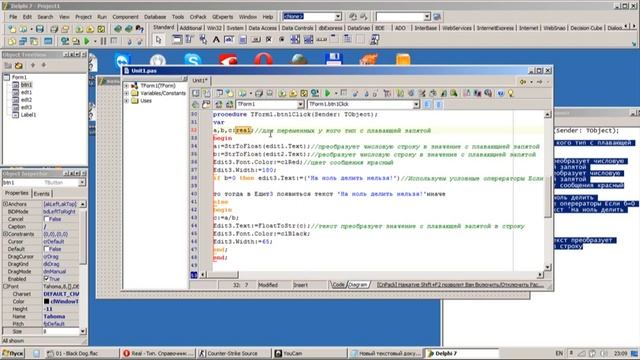Screen dimensions: 640x360
Task: Select btn1 in Object TreeView
Action: click(x=27, y=85)
